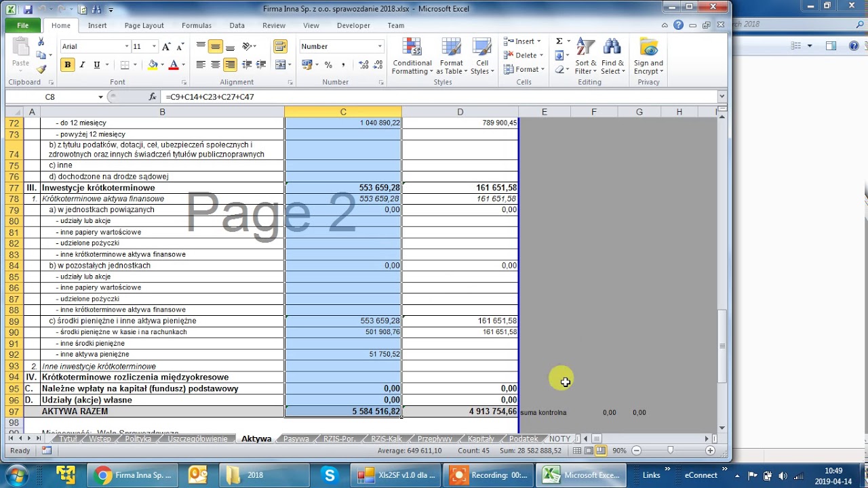Click the Comma Style icon

point(343,65)
